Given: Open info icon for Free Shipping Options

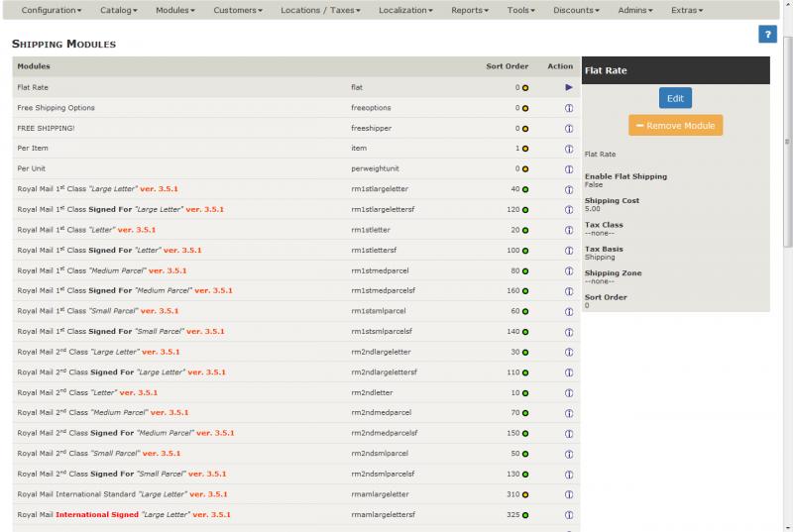Looking at the screenshot, I should (x=569, y=108).
